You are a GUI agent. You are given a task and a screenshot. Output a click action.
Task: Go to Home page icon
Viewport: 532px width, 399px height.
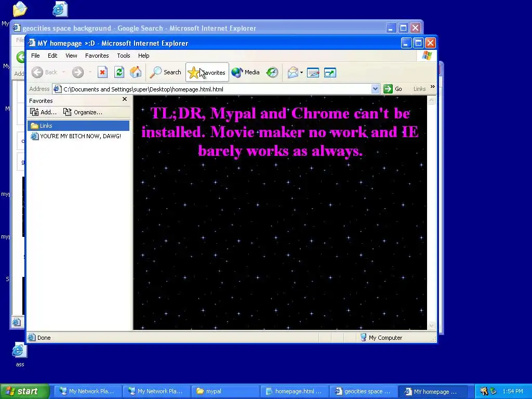pyautogui.click(x=136, y=72)
